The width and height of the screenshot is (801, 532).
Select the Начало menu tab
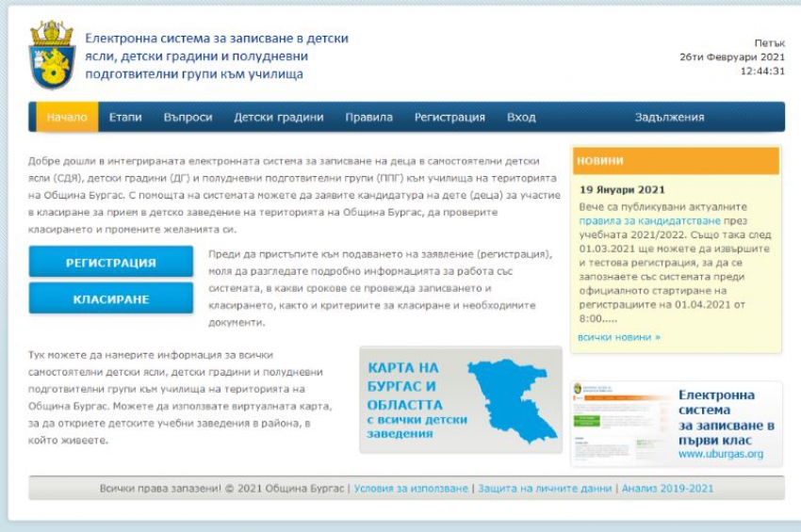click(x=67, y=118)
